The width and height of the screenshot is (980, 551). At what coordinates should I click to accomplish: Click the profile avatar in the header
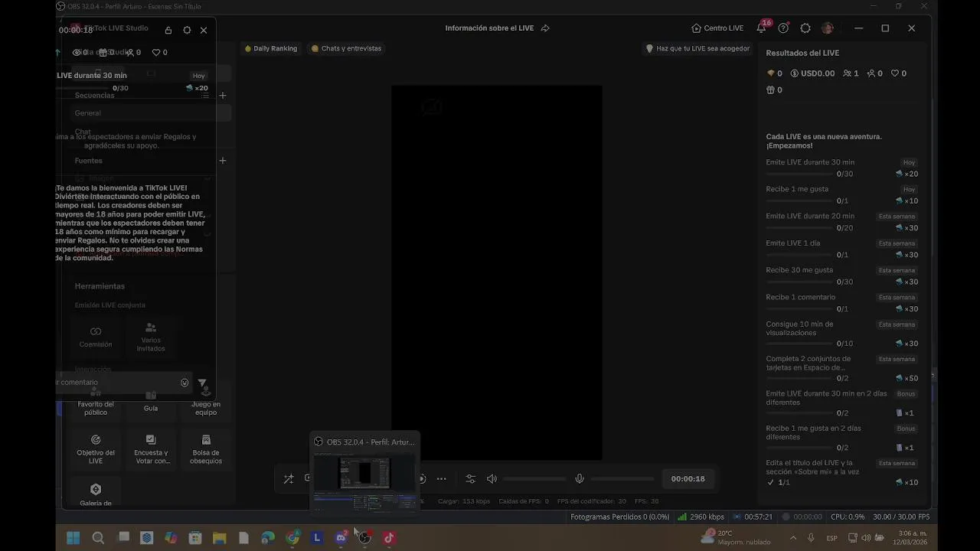point(827,28)
